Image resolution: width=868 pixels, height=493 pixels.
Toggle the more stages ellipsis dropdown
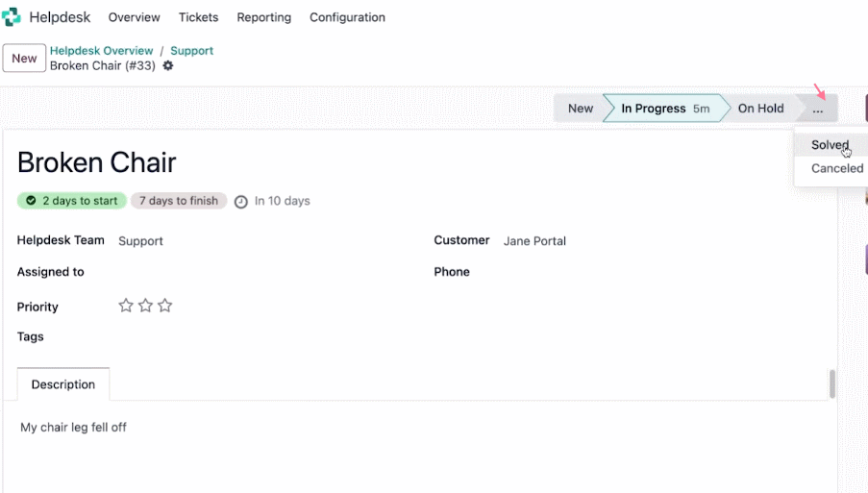(x=818, y=109)
